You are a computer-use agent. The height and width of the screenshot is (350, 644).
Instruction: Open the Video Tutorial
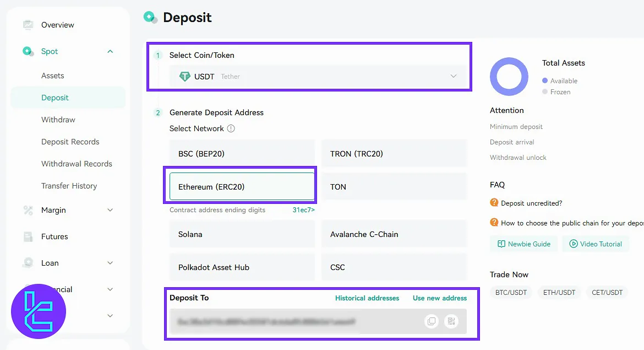pos(596,244)
